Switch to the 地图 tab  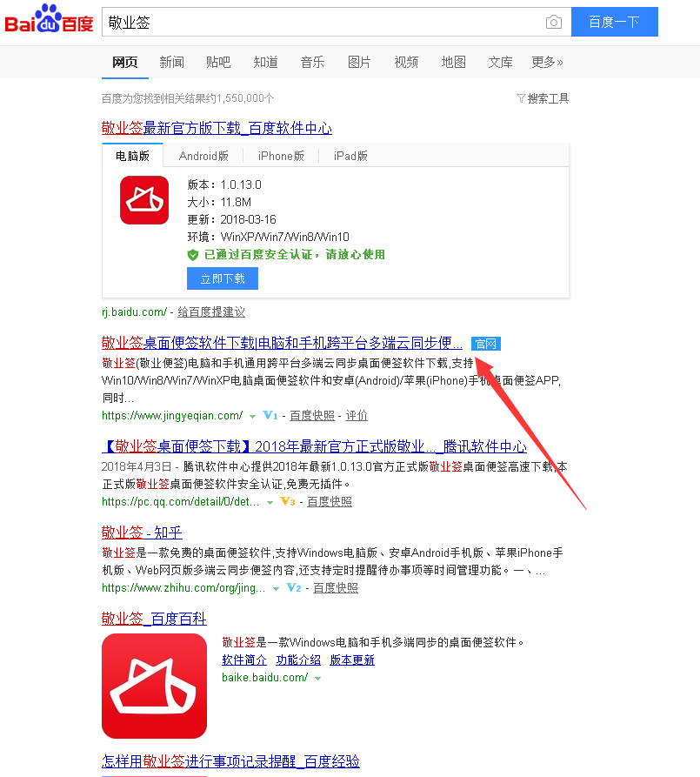pyautogui.click(x=453, y=62)
